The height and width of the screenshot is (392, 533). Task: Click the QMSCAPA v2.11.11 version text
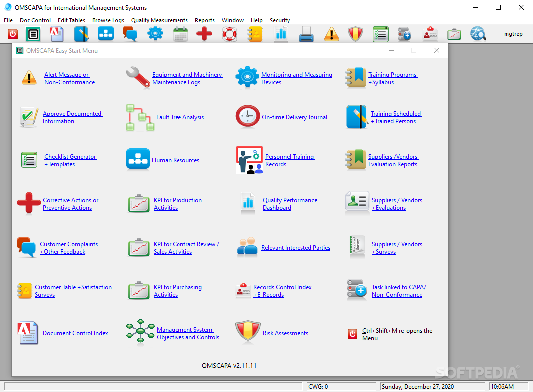(x=229, y=366)
